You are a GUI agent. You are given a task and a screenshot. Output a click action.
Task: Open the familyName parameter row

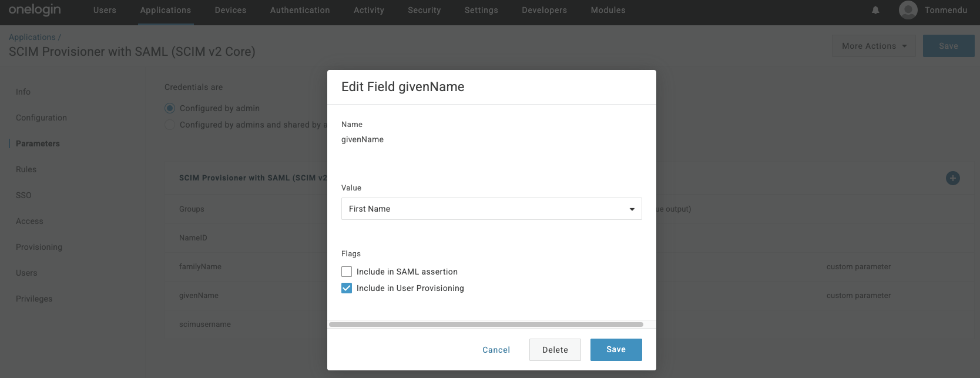point(200,267)
